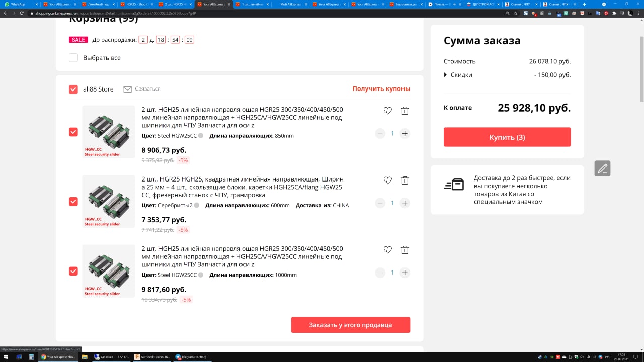Add the 850mm HGW25CC item to wishlist
Image resolution: width=644 pixels, height=362 pixels.
click(x=387, y=111)
